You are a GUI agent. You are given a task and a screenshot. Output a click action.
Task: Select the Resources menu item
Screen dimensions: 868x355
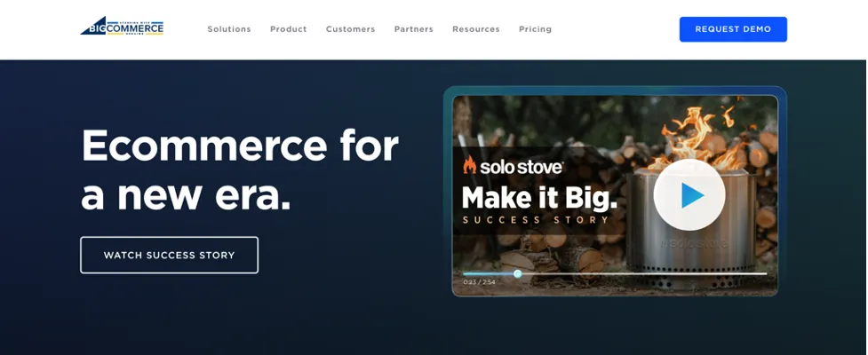tap(476, 29)
